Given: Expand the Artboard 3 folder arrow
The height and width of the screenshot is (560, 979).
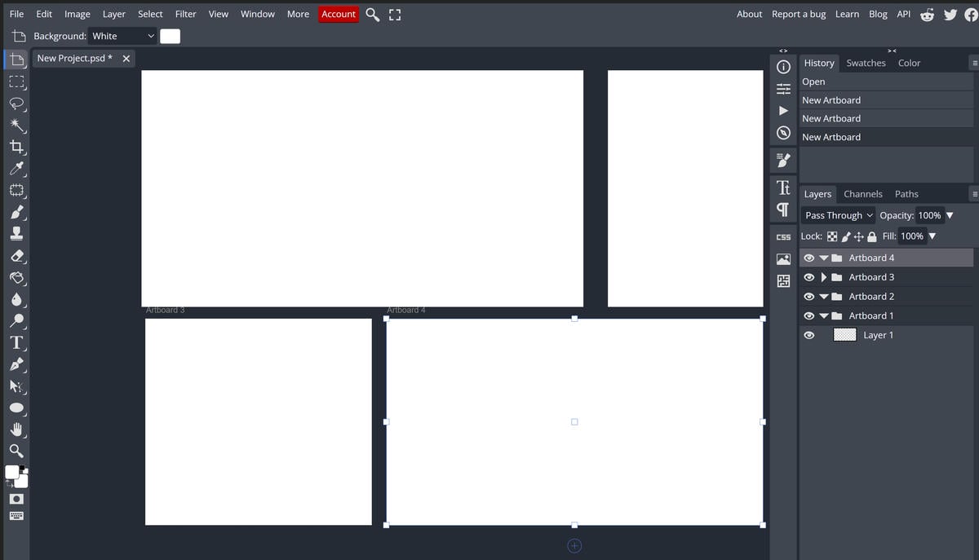Looking at the screenshot, I should pos(824,277).
